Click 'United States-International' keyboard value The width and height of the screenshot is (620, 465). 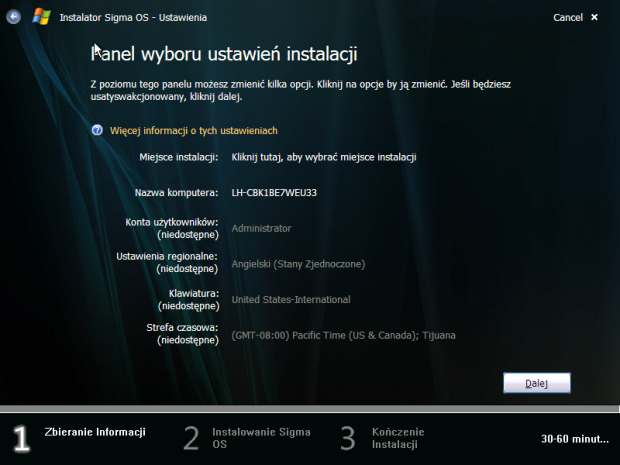click(291, 299)
